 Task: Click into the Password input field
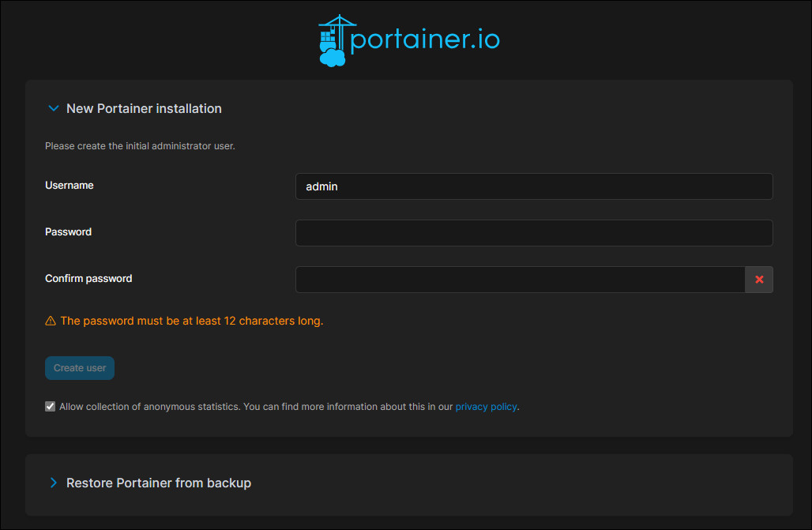tap(534, 233)
